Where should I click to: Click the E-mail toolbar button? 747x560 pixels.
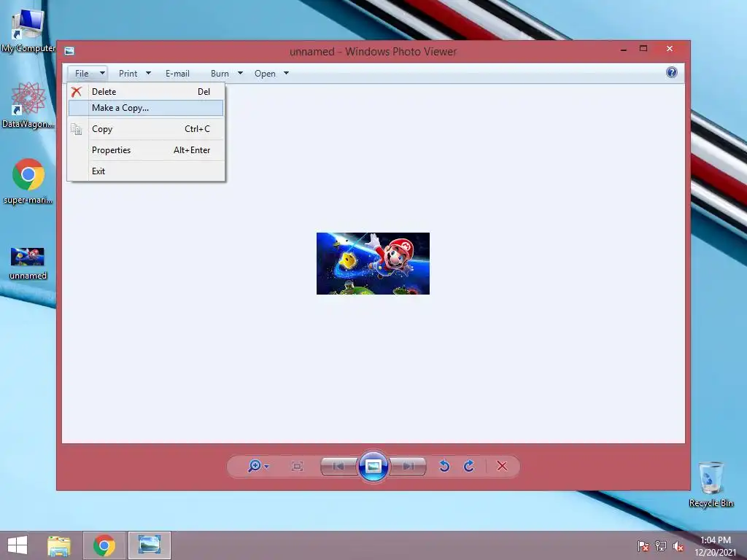(177, 74)
